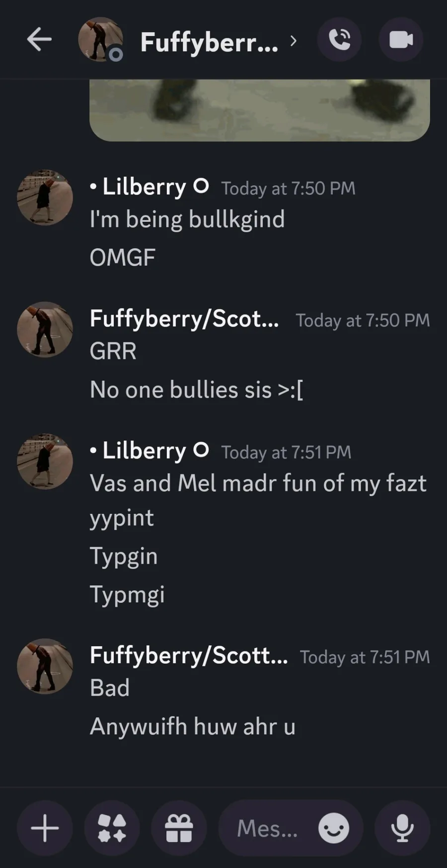The width and height of the screenshot is (447, 868).
Task: Tap the microphone voice message icon
Action: [402, 828]
